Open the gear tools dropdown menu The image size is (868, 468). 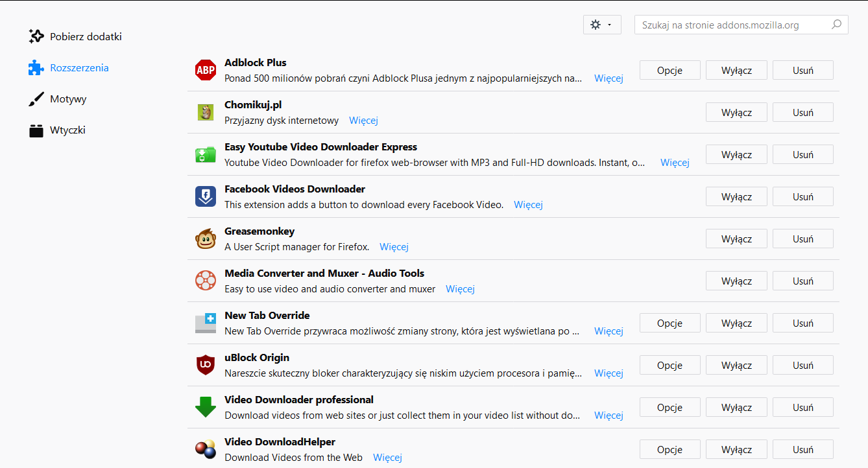pos(602,25)
